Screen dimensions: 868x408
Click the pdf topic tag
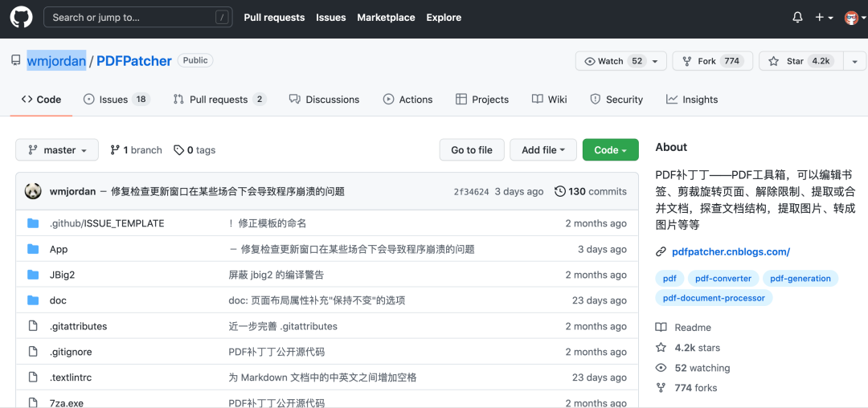(x=669, y=278)
